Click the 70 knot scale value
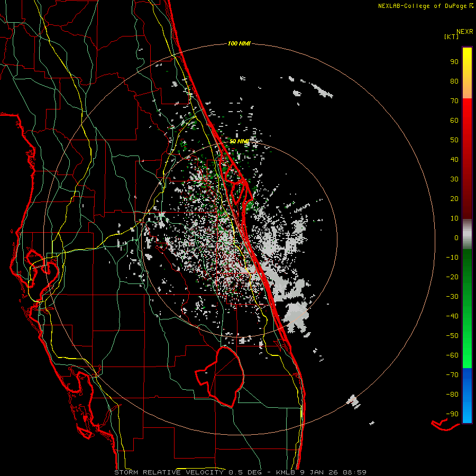Image resolution: width=476 pixels, height=476 pixels. pyautogui.click(x=454, y=101)
